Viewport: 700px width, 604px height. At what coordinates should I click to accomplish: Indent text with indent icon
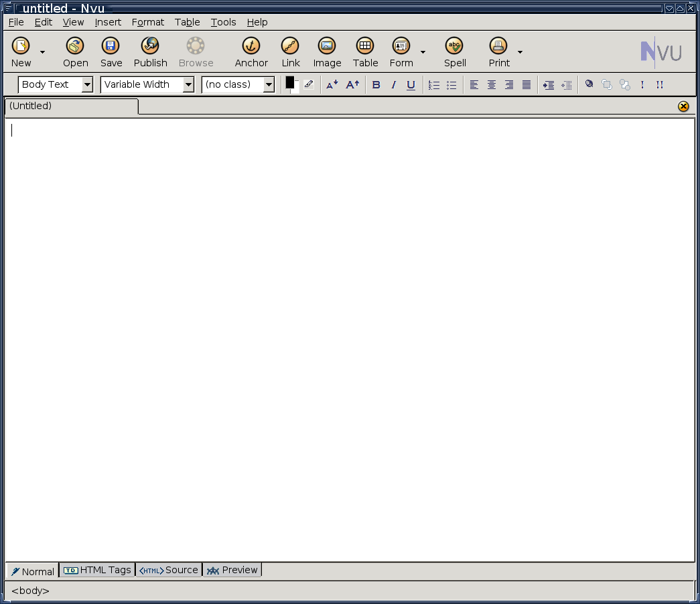(x=549, y=85)
